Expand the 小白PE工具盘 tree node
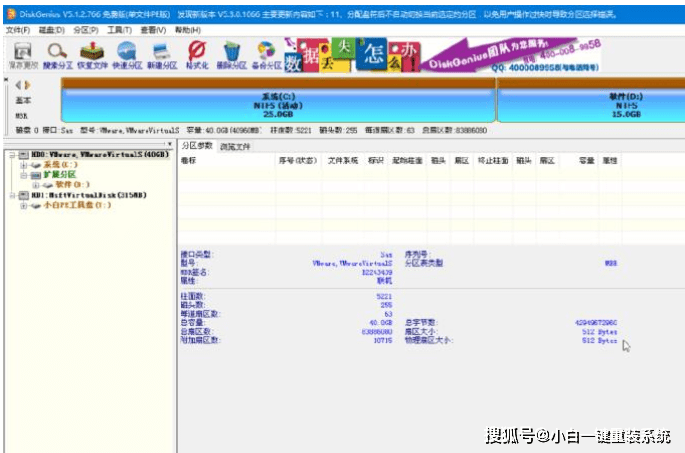This screenshot has width=685, height=453. point(24,205)
